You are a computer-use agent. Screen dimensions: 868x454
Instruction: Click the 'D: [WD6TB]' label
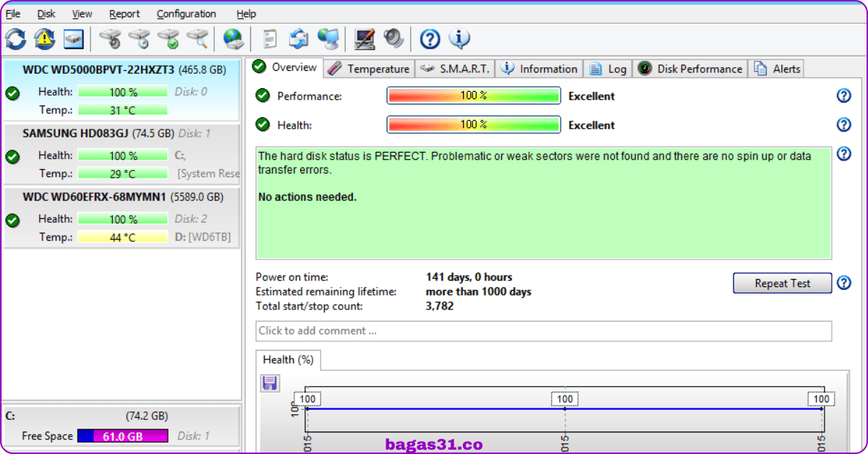(204, 237)
